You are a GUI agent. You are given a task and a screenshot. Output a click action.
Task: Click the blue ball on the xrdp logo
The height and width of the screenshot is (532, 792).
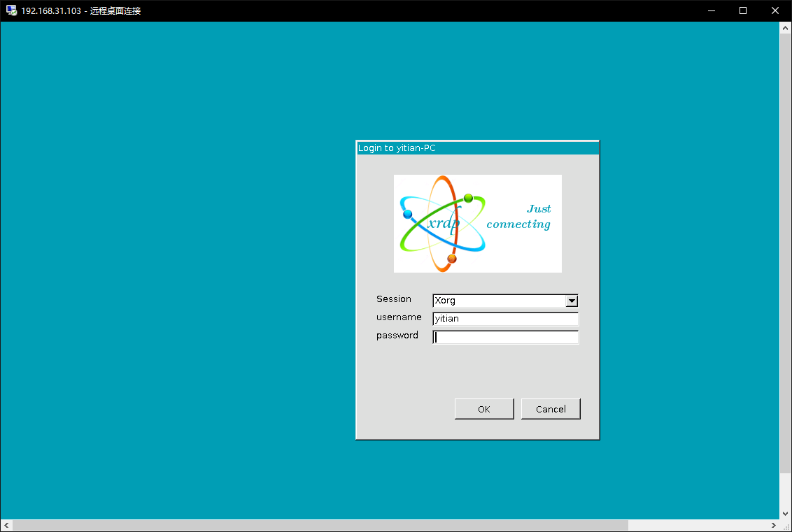click(406, 214)
